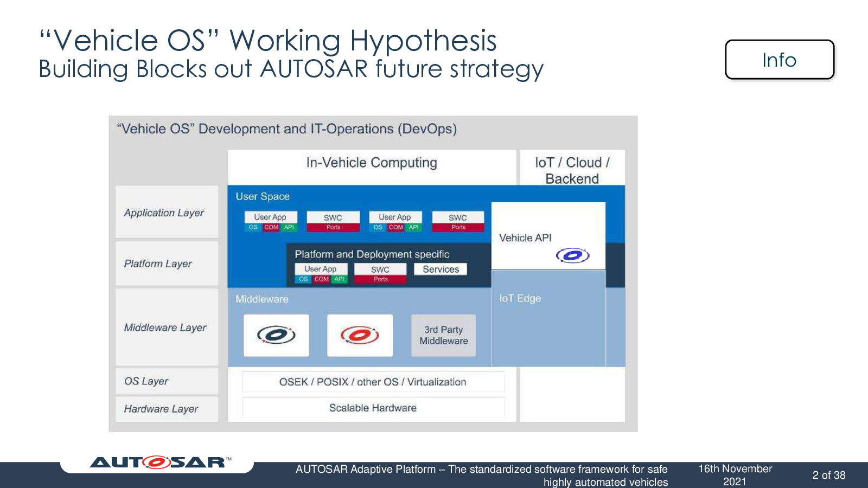The image size is (868, 488).
Task: Click the IoT / Cloud / Backend header
Action: pyautogui.click(x=572, y=170)
